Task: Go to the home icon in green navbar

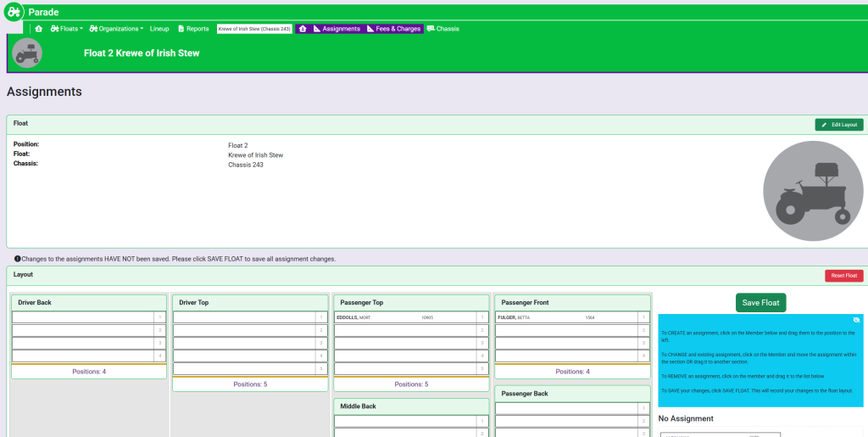Action: click(x=38, y=29)
